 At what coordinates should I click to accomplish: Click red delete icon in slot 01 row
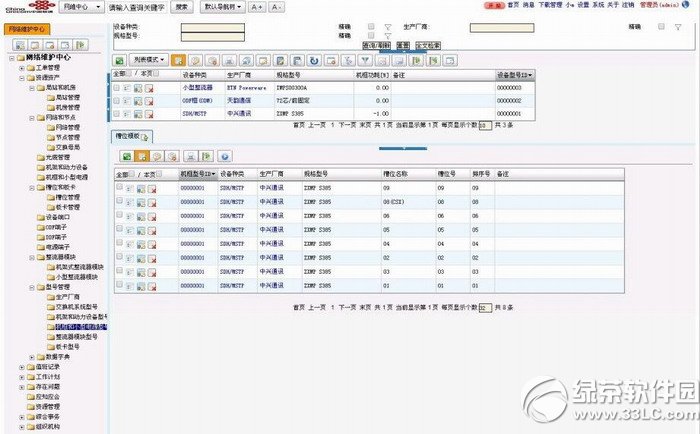tap(152, 287)
